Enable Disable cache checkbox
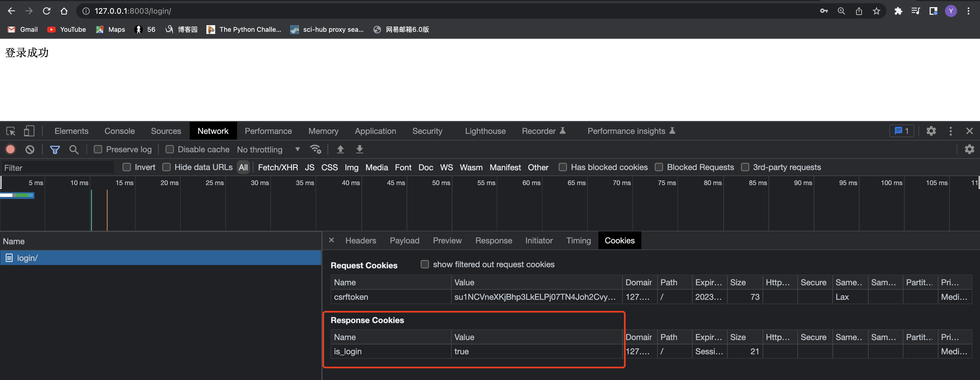This screenshot has height=380, width=980. 170,149
